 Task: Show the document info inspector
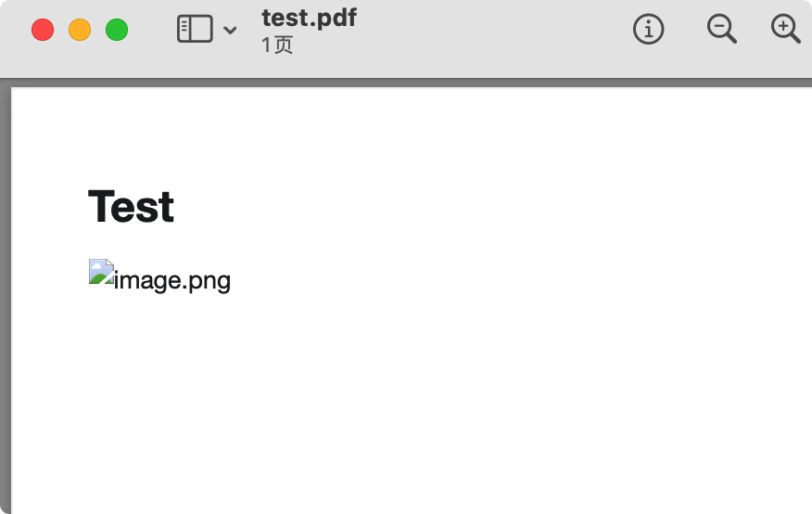[648, 29]
